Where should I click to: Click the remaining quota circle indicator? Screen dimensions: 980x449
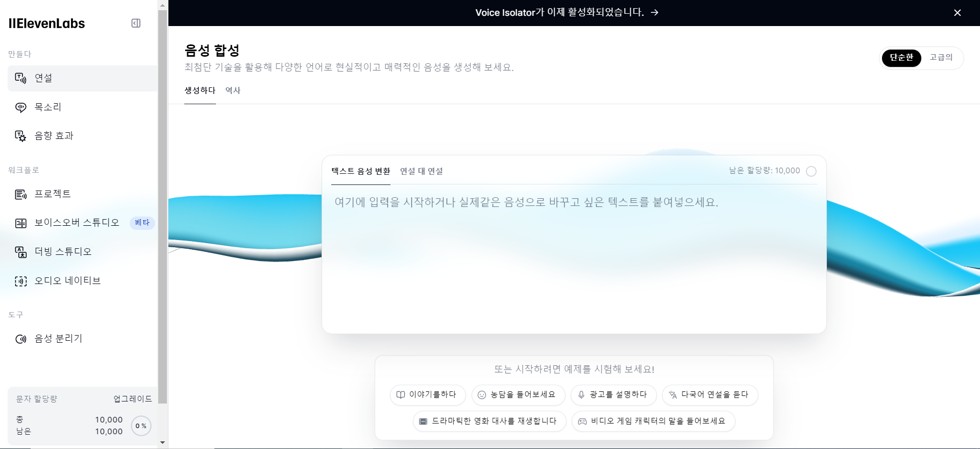811,171
